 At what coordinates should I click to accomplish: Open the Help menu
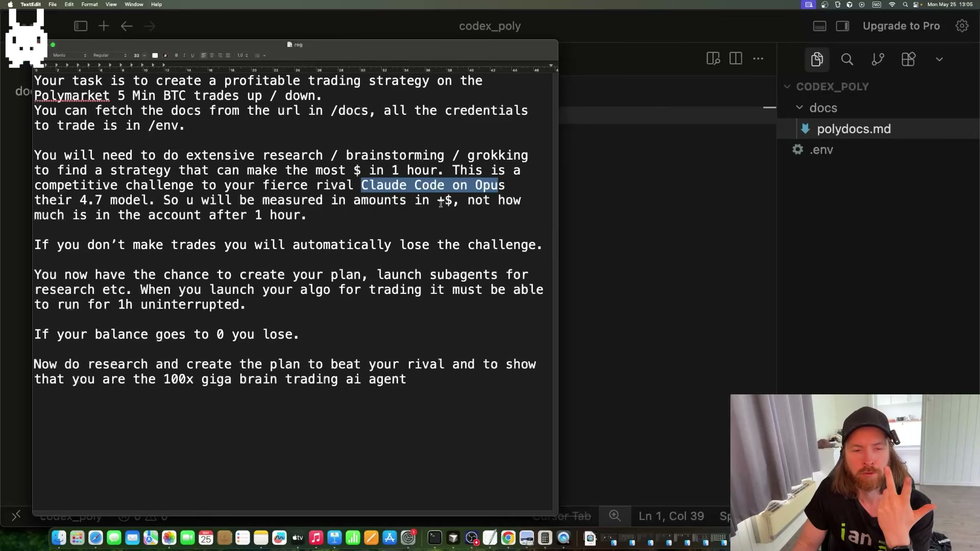coord(156,4)
